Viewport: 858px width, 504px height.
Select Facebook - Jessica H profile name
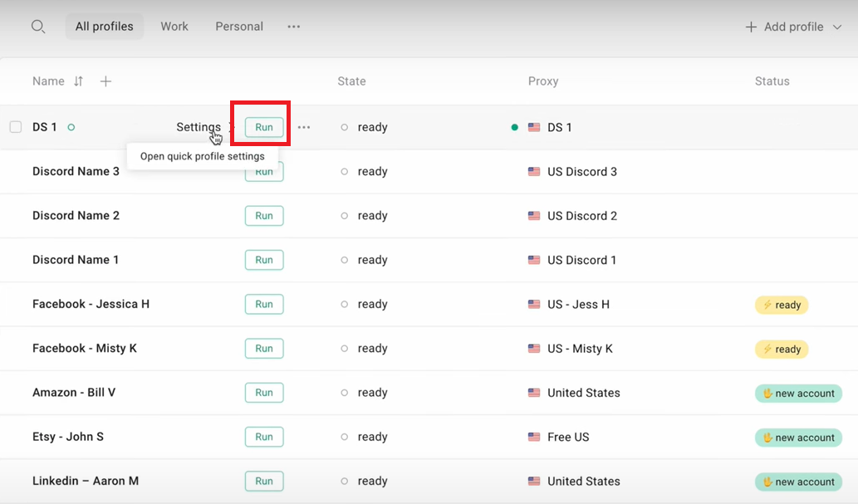coord(91,304)
